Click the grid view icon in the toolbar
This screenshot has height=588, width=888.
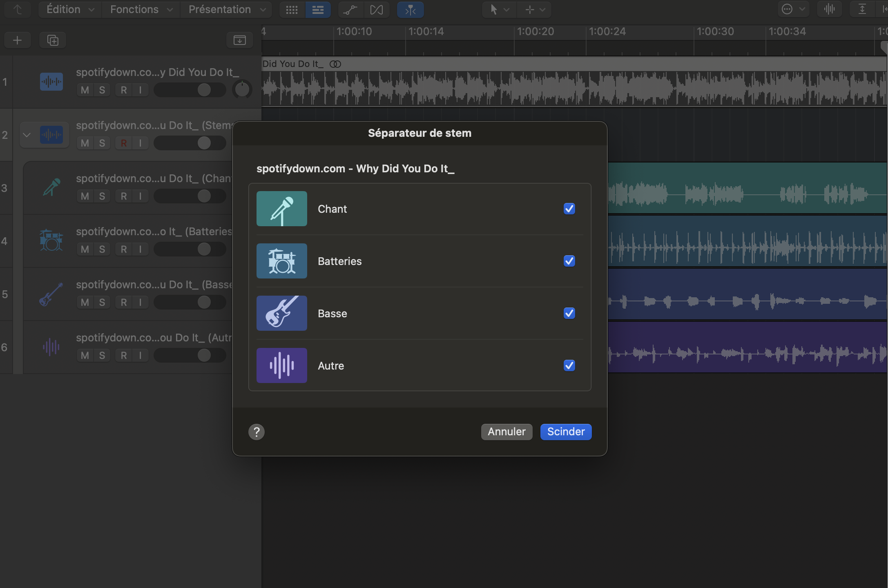(x=292, y=9)
